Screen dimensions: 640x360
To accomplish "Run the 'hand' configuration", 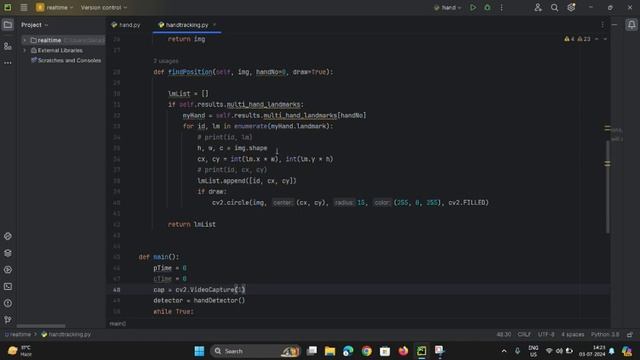I will pos(473,7).
